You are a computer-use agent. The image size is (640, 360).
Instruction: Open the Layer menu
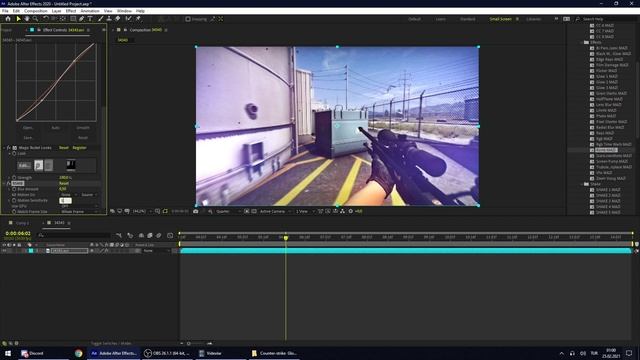click(x=56, y=11)
